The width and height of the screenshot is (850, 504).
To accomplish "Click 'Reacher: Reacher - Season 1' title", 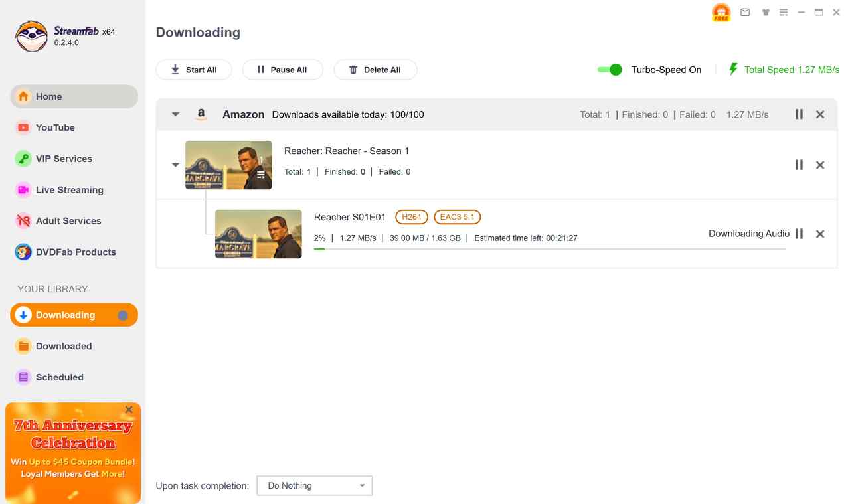I will tap(347, 151).
